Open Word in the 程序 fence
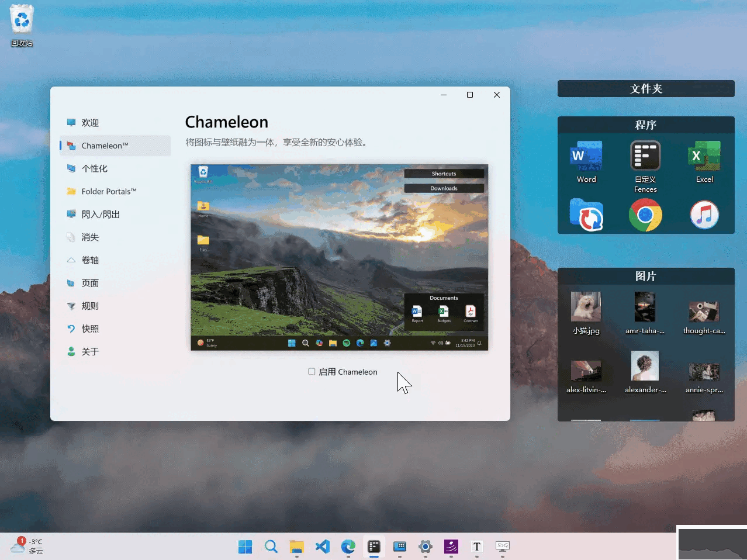The width and height of the screenshot is (747, 560). [586, 163]
